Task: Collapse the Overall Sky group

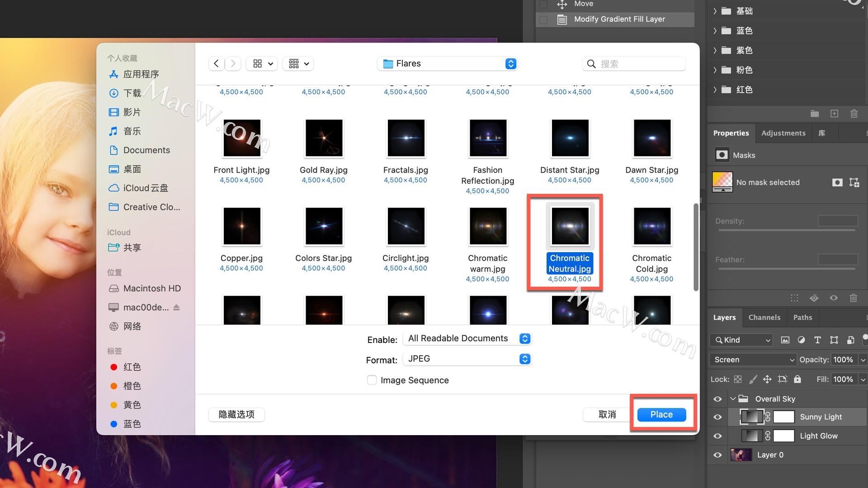Action: [733, 399]
